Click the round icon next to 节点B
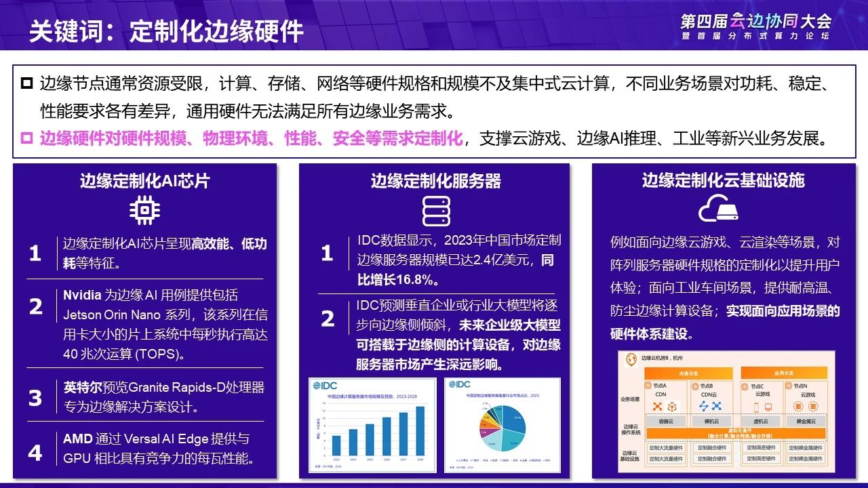Screen dimensions: 868x488 pos(695,386)
